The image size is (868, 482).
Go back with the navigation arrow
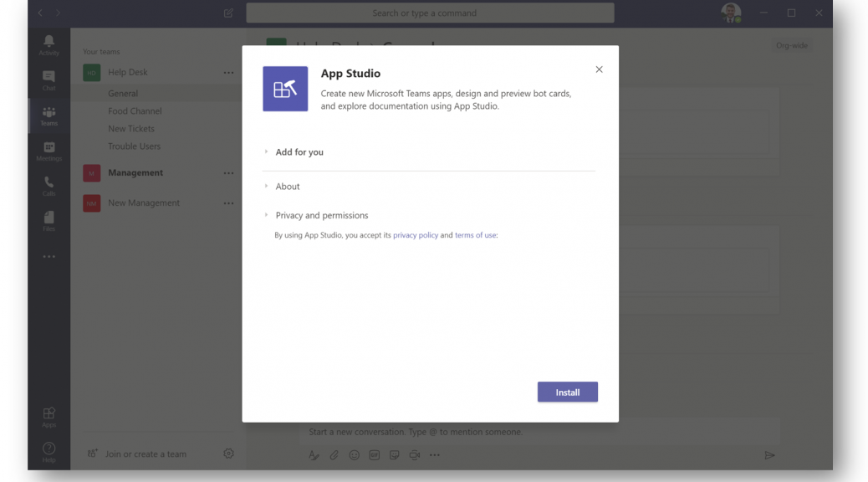pos(40,13)
